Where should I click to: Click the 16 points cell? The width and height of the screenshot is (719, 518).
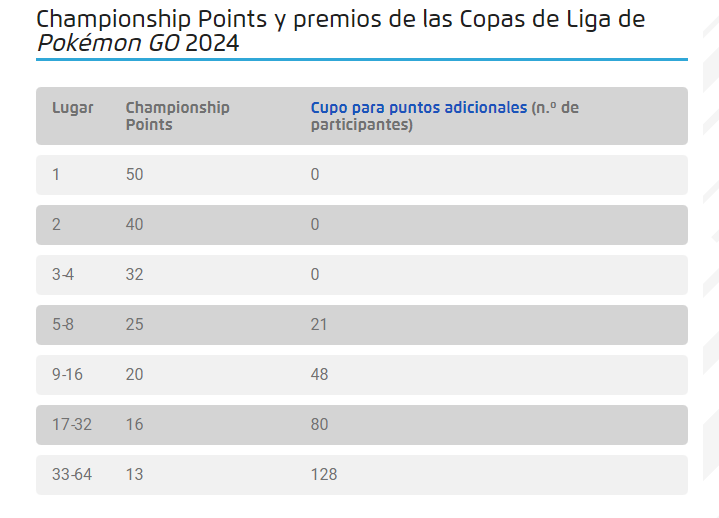(134, 424)
